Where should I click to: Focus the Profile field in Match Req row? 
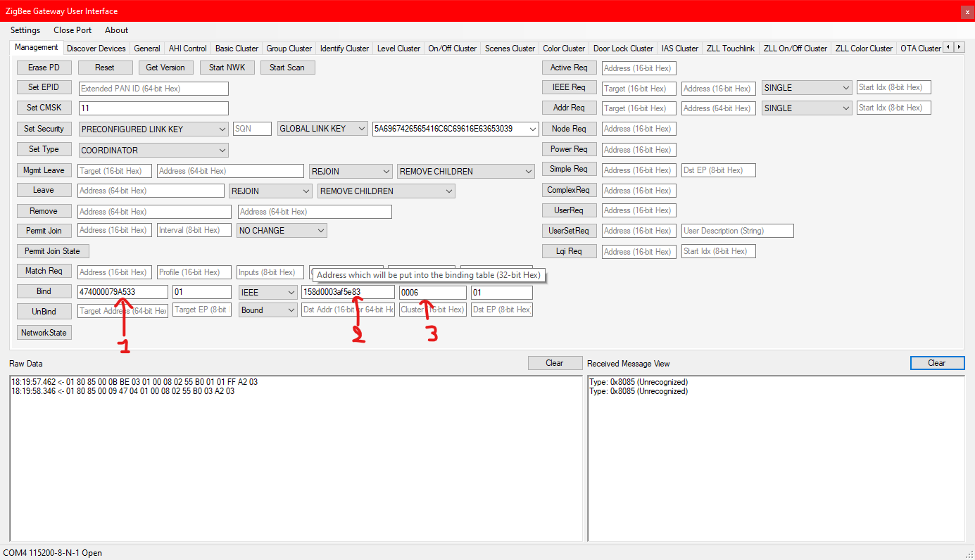194,272
